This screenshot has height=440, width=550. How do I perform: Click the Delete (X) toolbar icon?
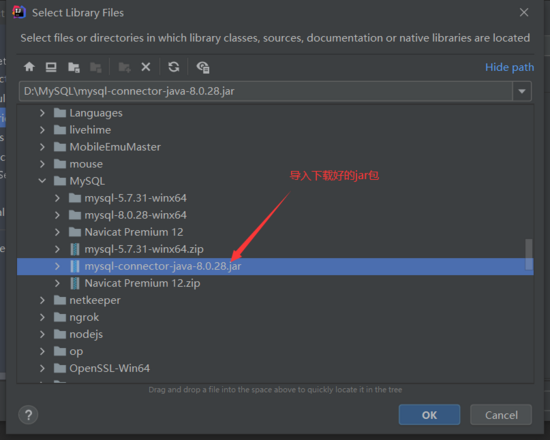146,67
